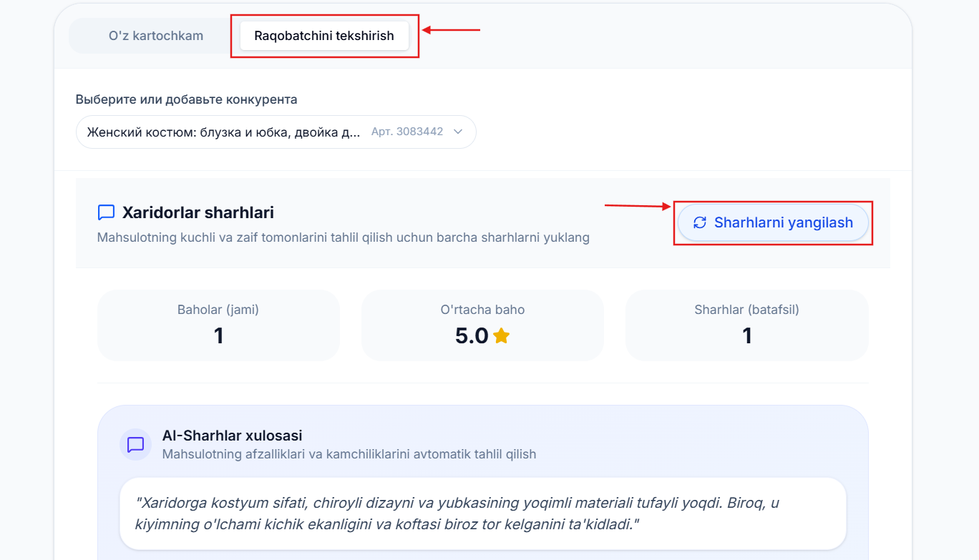This screenshot has height=560, width=979.
Task: Click the chevron arrow in competitor dropdown
Action: [458, 132]
